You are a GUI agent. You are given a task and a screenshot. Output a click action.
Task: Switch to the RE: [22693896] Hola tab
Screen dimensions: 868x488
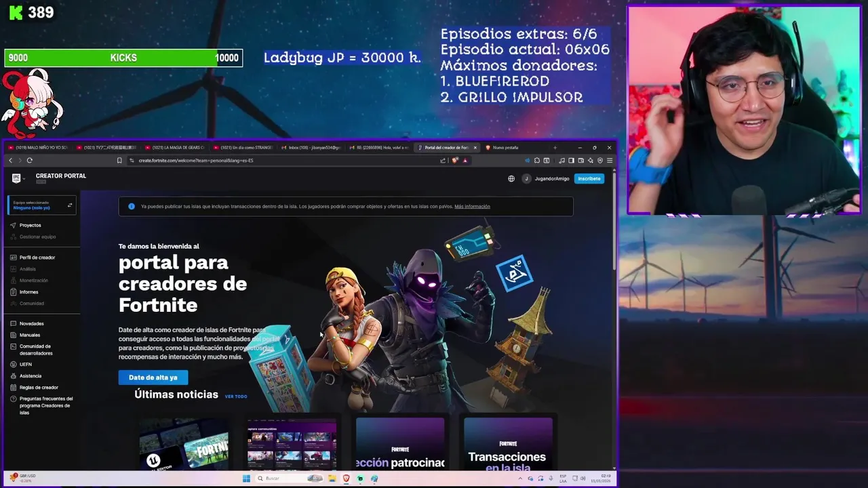tap(380, 148)
